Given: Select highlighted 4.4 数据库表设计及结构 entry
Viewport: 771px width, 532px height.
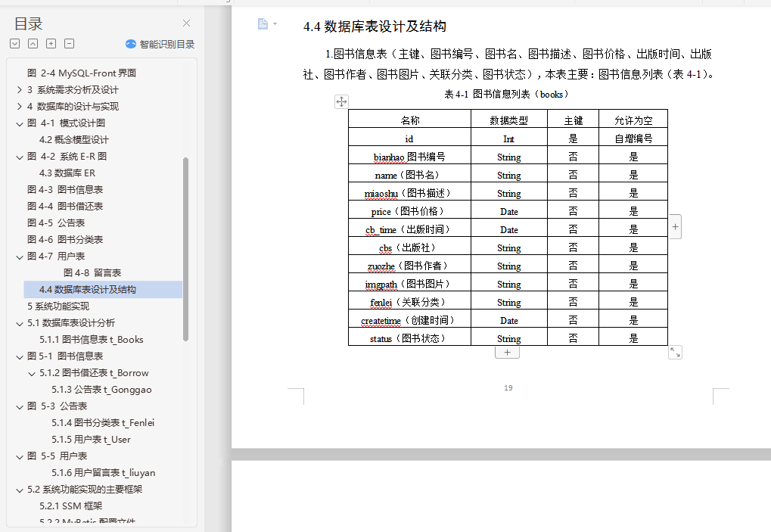Looking at the screenshot, I should (x=103, y=290).
